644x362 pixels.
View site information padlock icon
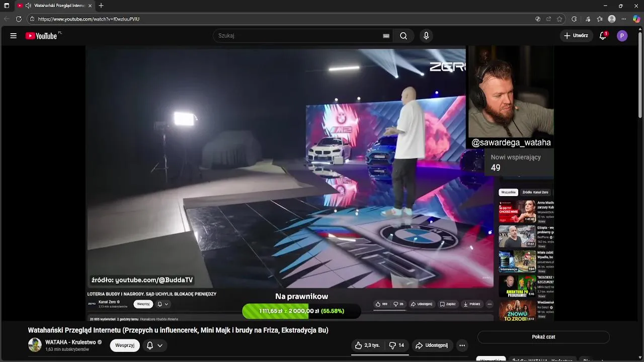click(x=32, y=19)
